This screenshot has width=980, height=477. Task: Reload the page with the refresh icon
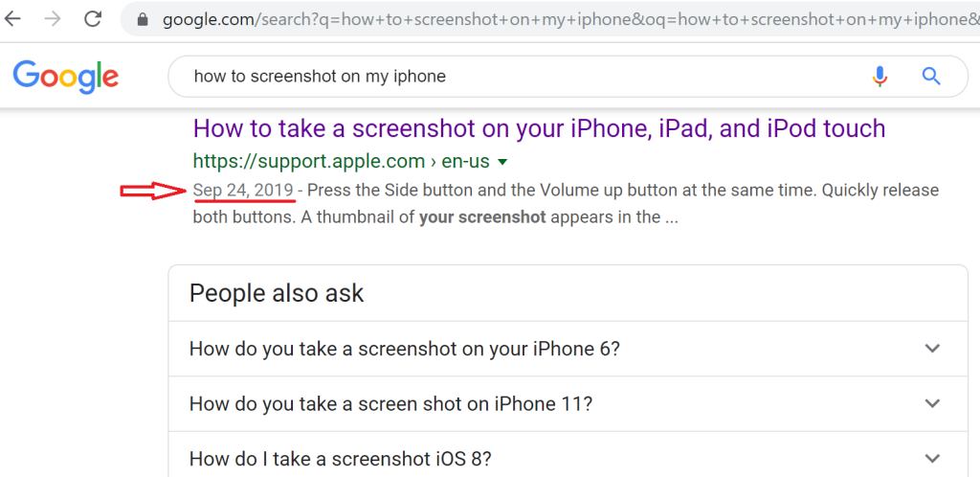point(93,19)
